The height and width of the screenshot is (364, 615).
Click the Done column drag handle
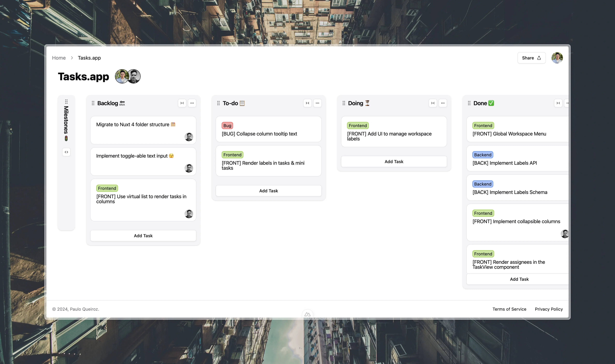point(469,103)
